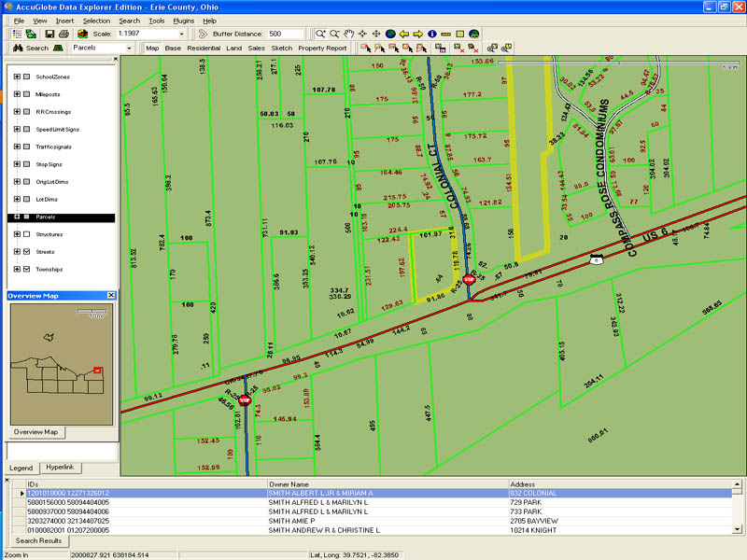Enable the Trafficsignals layer checkbox

click(27, 147)
